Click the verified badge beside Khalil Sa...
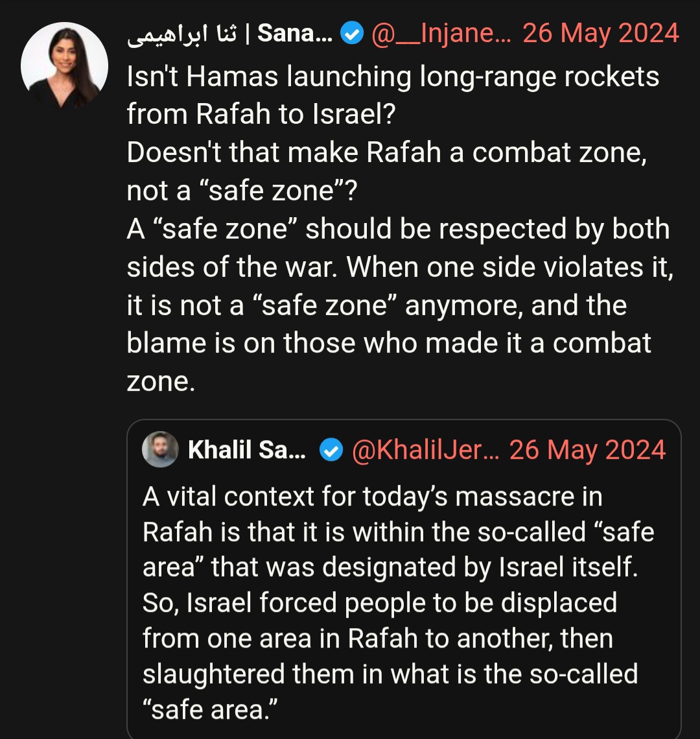700x739 pixels. click(x=331, y=450)
